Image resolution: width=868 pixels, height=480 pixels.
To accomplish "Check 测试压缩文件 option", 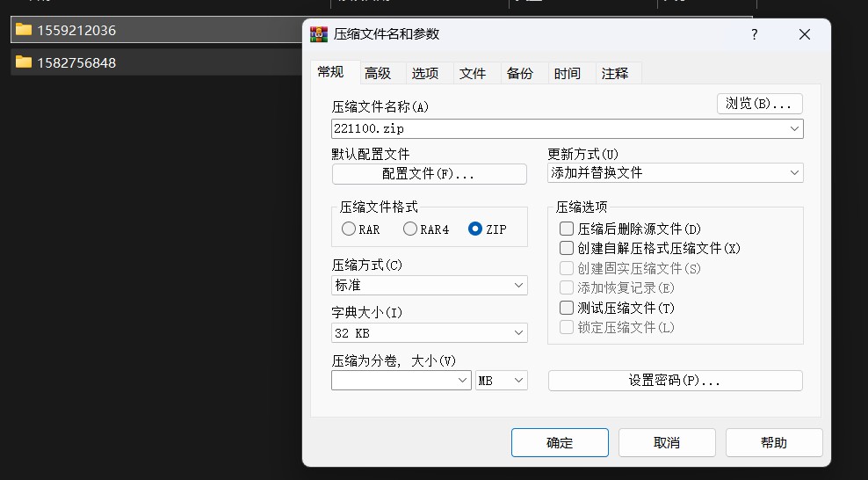I will click(x=567, y=308).
